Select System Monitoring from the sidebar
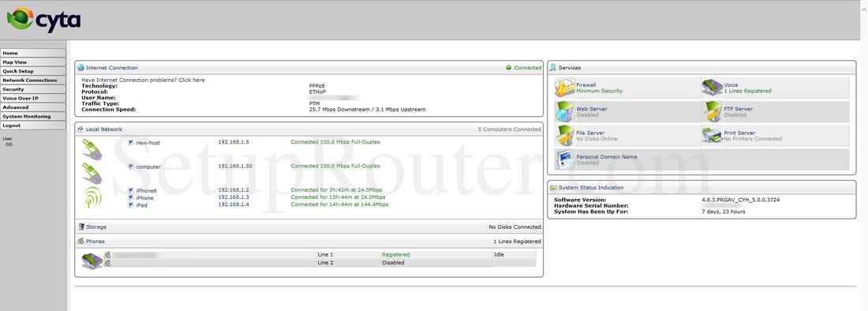This screenshot has height=311, width=868. click(x=33, y=117)
